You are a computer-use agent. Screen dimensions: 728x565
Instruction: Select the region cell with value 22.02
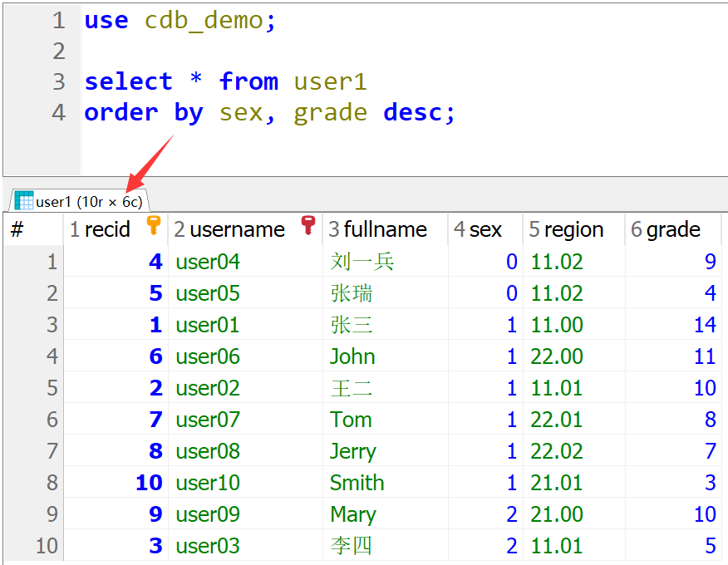557,451
